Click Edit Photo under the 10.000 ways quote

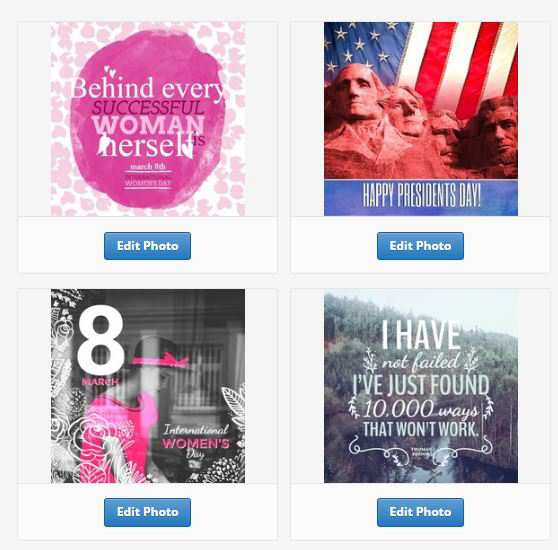pyautogui.click(x=420, y=512)
